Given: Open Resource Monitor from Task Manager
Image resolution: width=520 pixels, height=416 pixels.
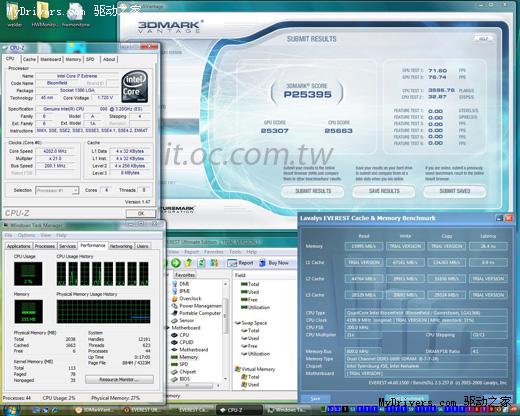Looking at the screenshot, I should (119, 379).
